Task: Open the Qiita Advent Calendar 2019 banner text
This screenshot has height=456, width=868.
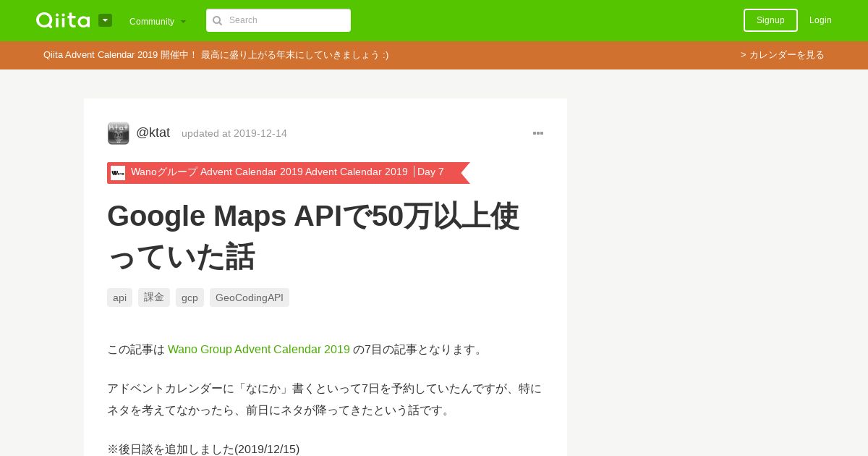Action: [216, 55]
